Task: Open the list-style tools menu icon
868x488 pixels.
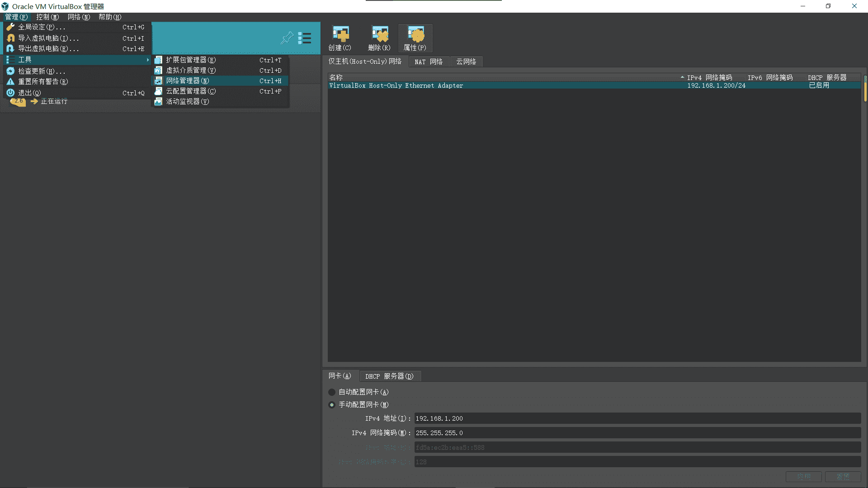Action: coord(305,38)
